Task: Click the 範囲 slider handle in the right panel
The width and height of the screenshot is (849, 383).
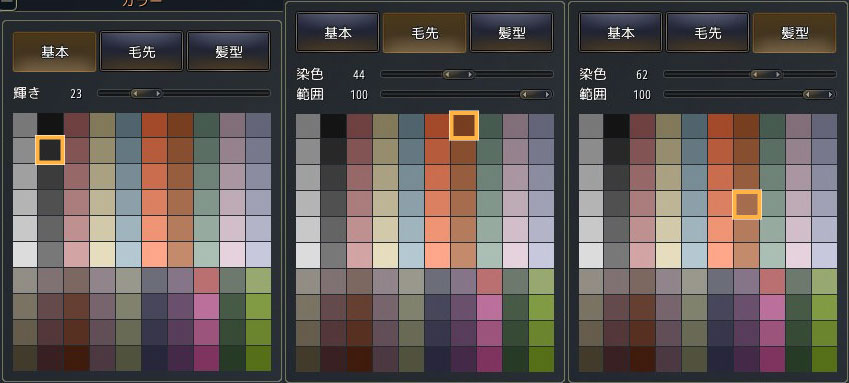Action: 819,95
